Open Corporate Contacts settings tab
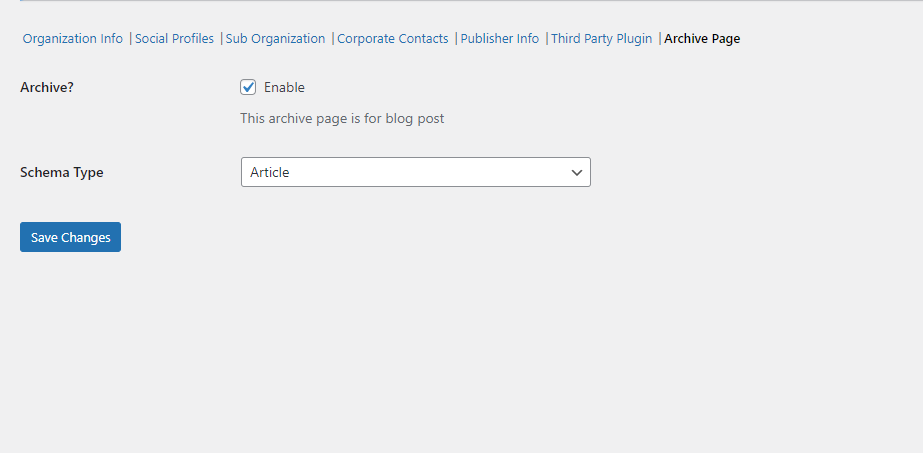The width and height of the screenshot is (923, 453). pos(392,39)
